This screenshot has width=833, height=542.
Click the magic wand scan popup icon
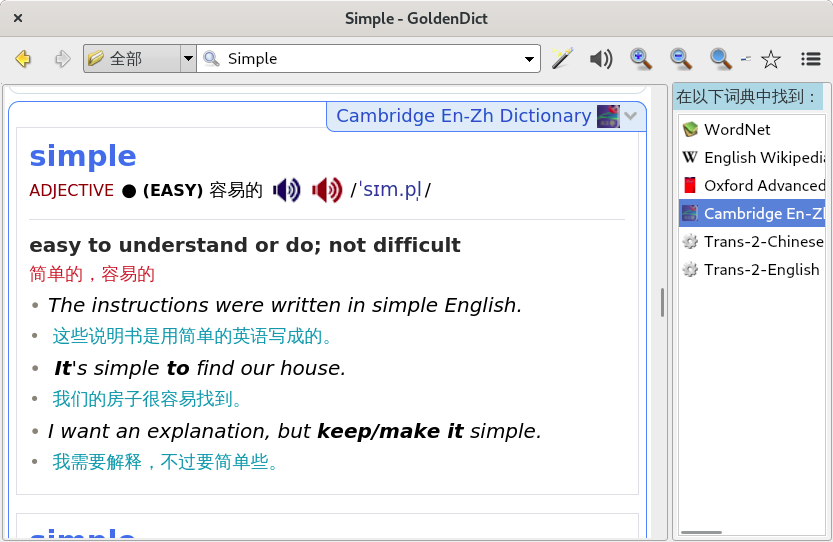click(x=562, y=58)
